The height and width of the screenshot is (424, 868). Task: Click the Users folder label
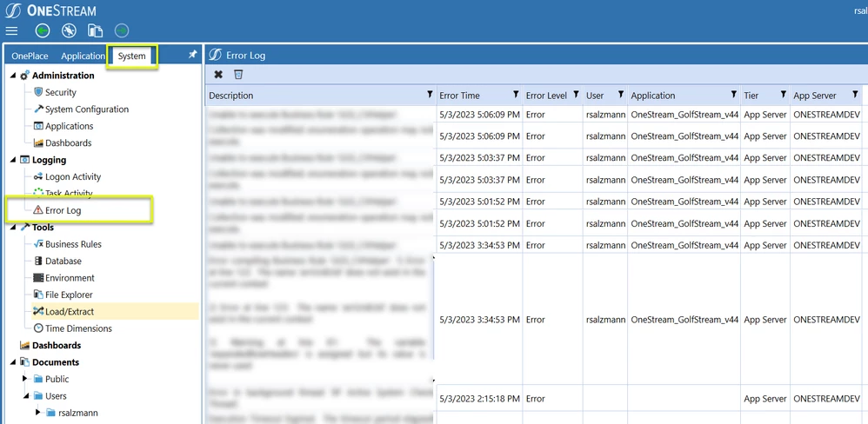click(56, 396)
